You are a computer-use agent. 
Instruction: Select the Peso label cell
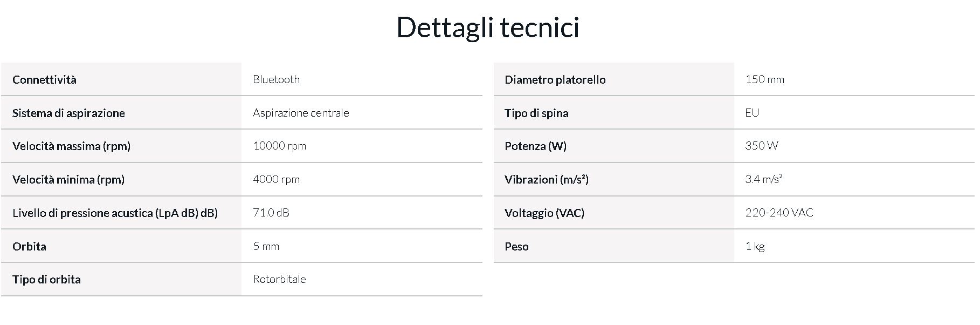[614, 246]
